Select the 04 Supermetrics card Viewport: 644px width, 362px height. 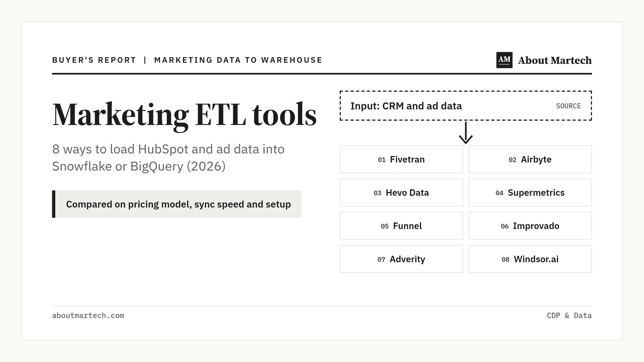click(530, 193)
